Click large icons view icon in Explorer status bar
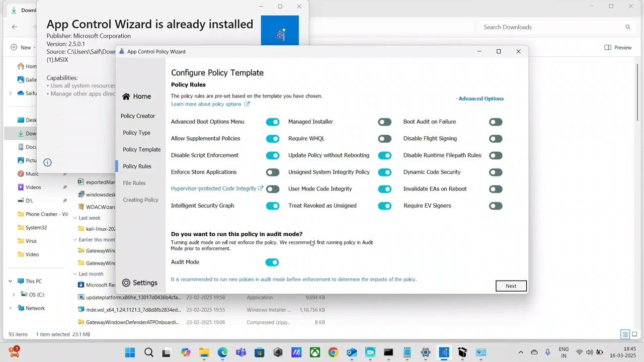 [634, 334]
